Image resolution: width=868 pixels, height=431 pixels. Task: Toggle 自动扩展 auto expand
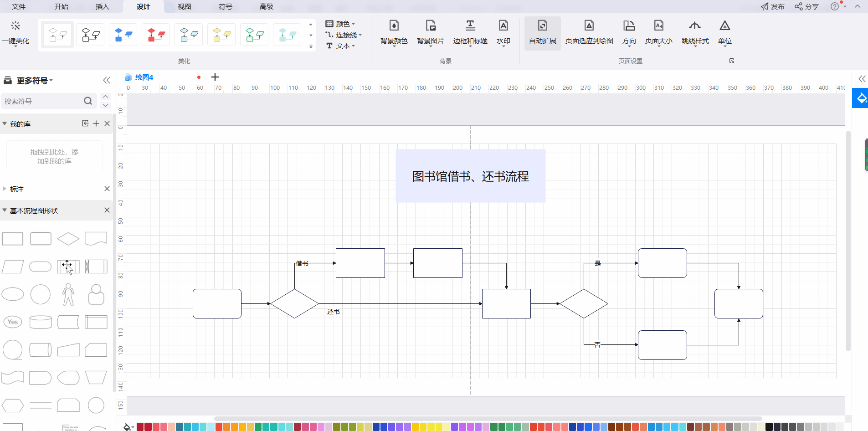click(x=543, y=33)
